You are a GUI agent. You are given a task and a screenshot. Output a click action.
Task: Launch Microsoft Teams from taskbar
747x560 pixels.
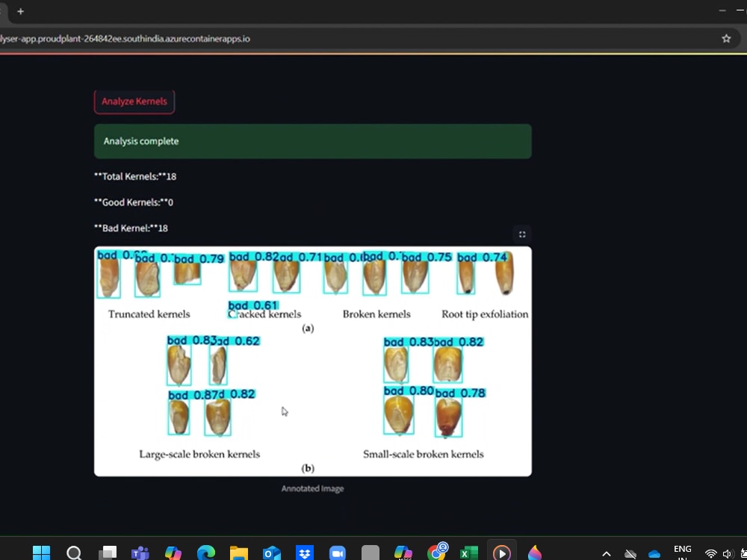140,553
